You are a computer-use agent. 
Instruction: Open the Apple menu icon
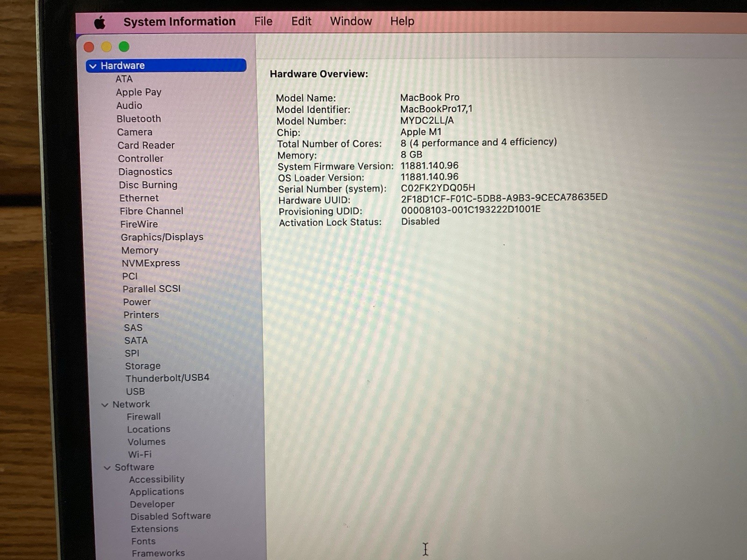click(99, 22)
